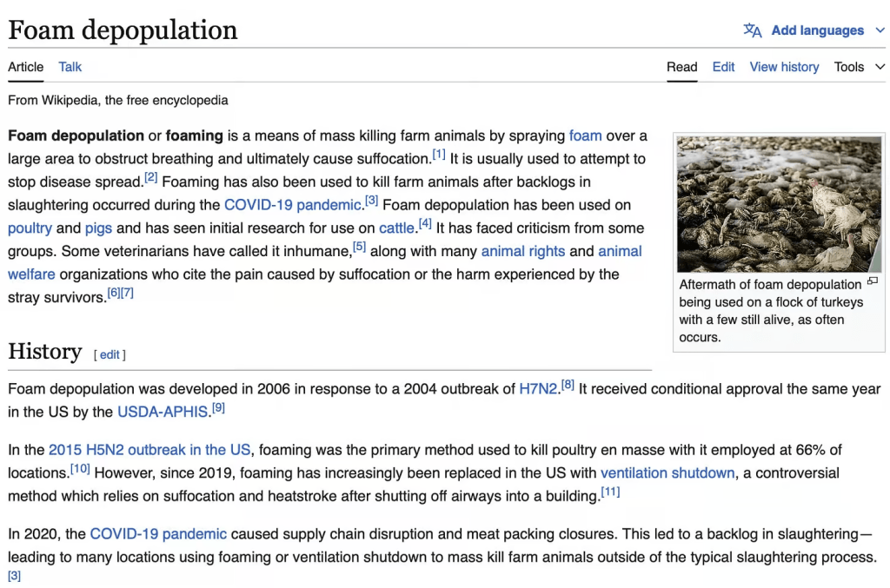The image size is (890, 588).
Task: Follow the ventilation shutdown link
Action: pos(667,473)
